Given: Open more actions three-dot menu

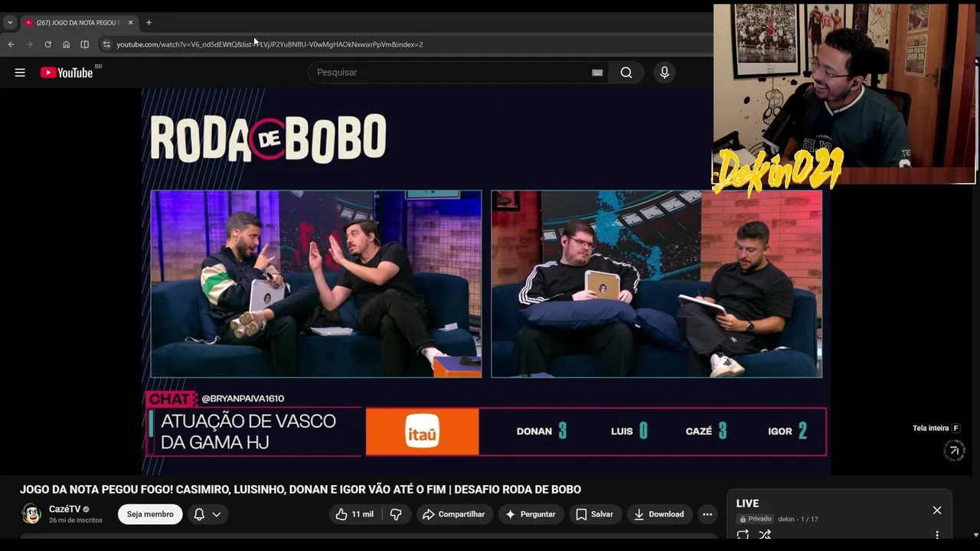Looking at the screenshot, I should 707,514.
